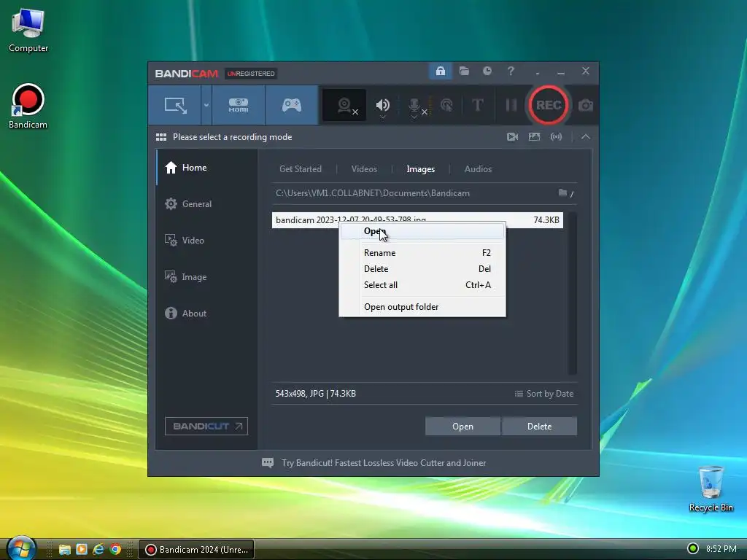747x560 pixels.
Task: Open the scheduled recording clock icon
Action: (487, 71)
